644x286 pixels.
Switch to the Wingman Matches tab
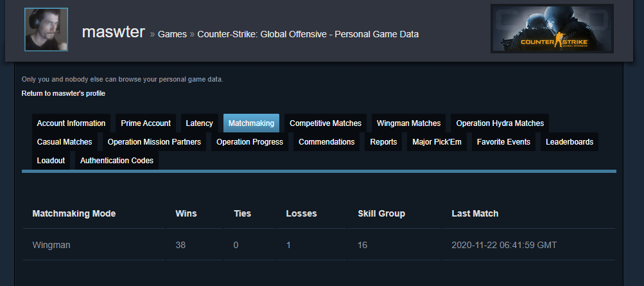tap(408, 123)
